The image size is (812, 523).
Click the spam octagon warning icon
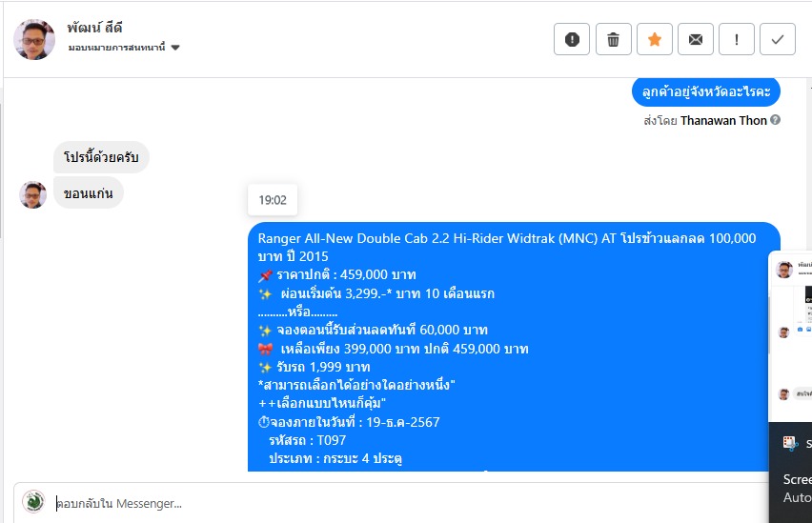pyautogui.click(x=572, y=39)
